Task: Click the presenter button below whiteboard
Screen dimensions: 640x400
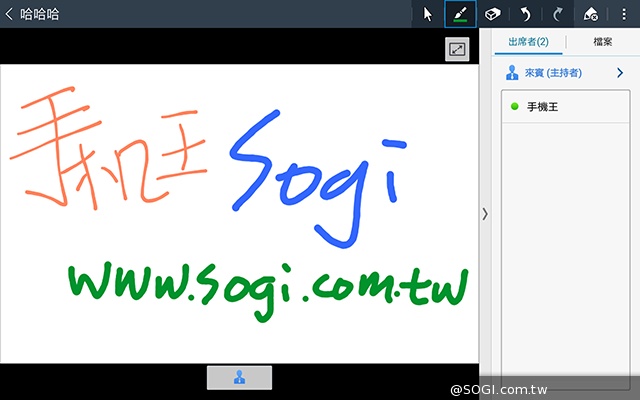Action: (239, 377)
